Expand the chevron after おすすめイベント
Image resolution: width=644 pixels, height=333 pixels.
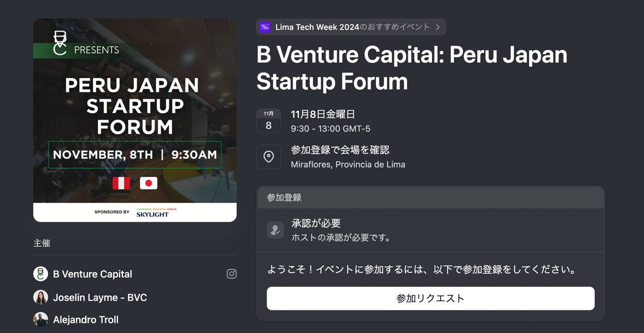tap(438, 27)
